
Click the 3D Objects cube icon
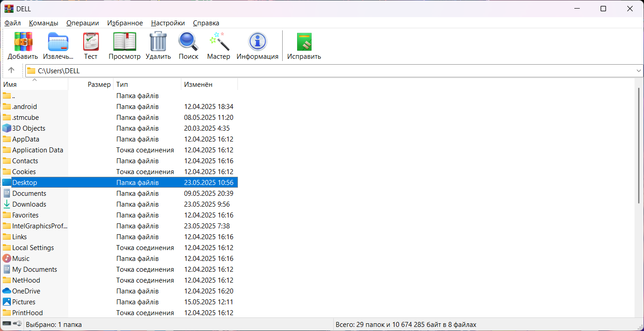pos(6,128)
